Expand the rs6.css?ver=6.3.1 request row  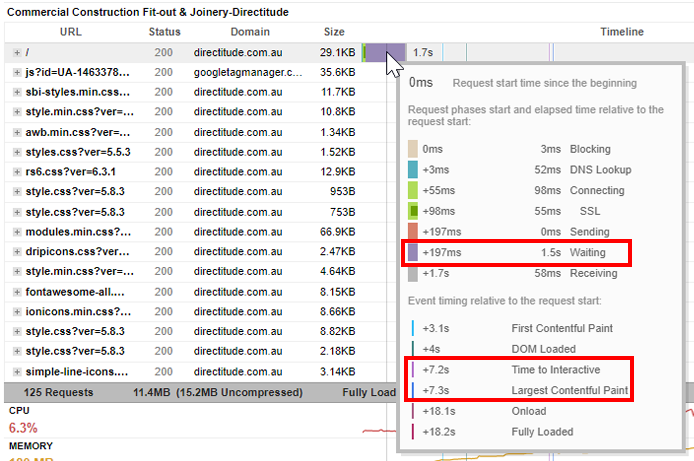[x=17, y=172]
